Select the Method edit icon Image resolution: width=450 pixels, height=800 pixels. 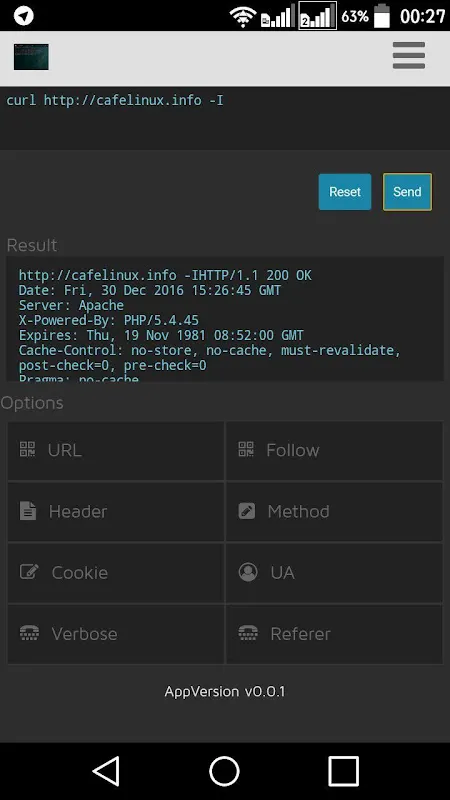pyautogui.click(x=247, y=511)
